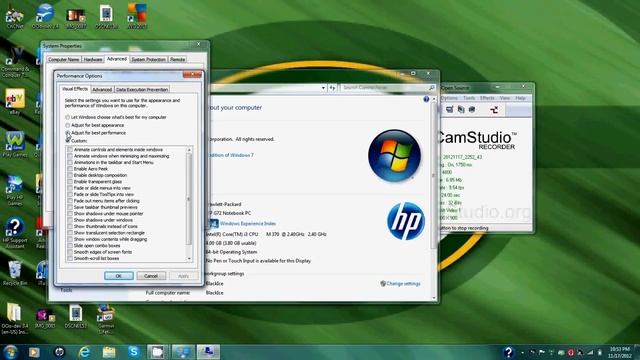Open the address bar dropdown arrow
This screenshot has width=640, height=360.
click(x=323, y=88)
